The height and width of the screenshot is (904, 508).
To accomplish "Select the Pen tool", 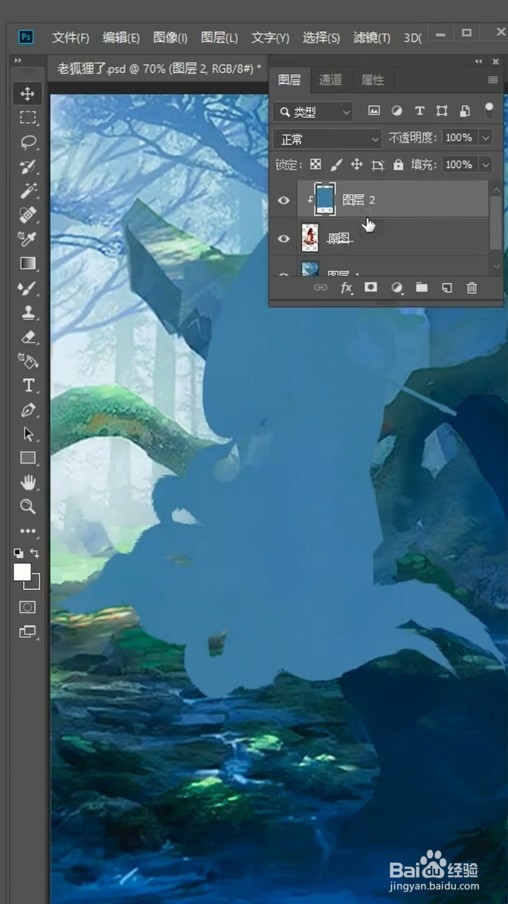I will point(28,410).
